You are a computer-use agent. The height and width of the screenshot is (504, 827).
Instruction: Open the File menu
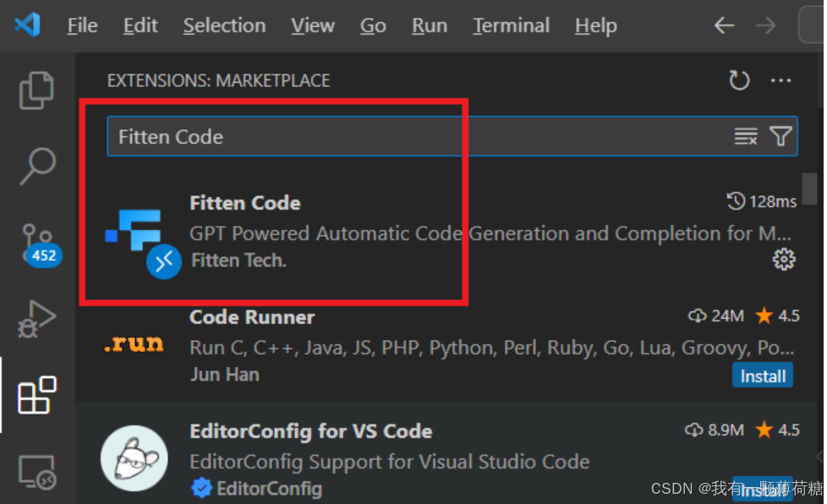pyautogui.click(x=82, y=25)
